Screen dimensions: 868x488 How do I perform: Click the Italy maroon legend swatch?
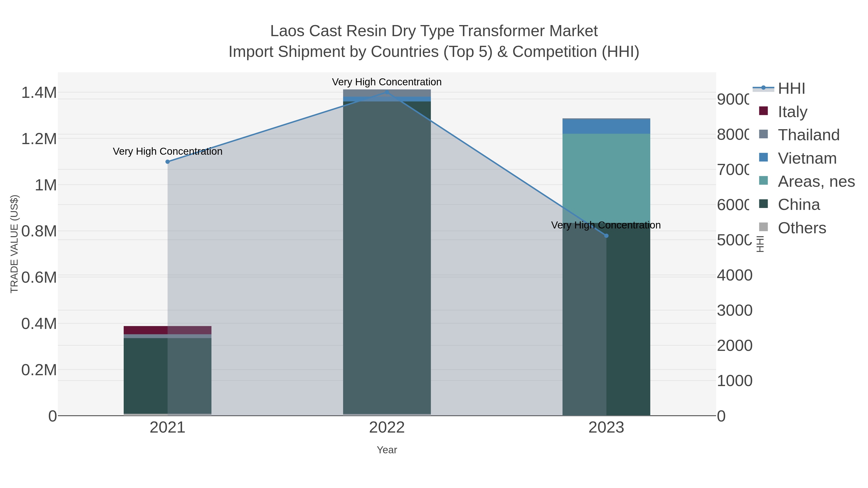click(x=764, y=111)
